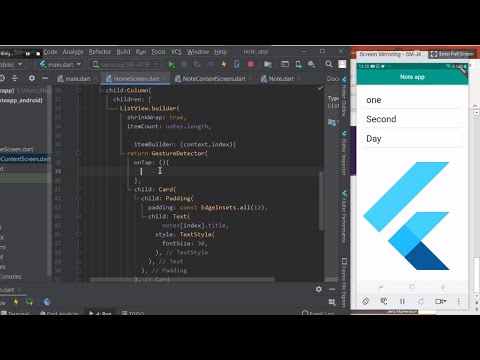The image size is (480, 360).
Task: Click the Debug bug icon in toolbar
Action: coord(184,64)
